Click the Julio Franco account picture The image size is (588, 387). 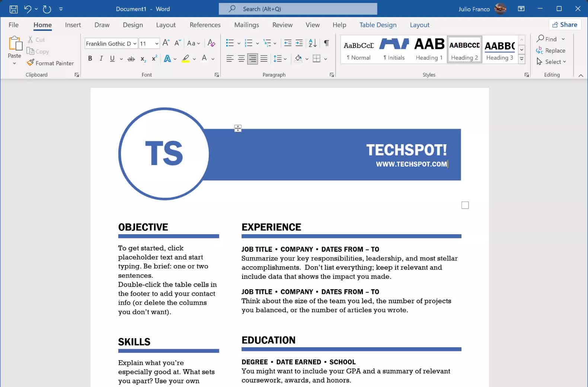(501, 9)
